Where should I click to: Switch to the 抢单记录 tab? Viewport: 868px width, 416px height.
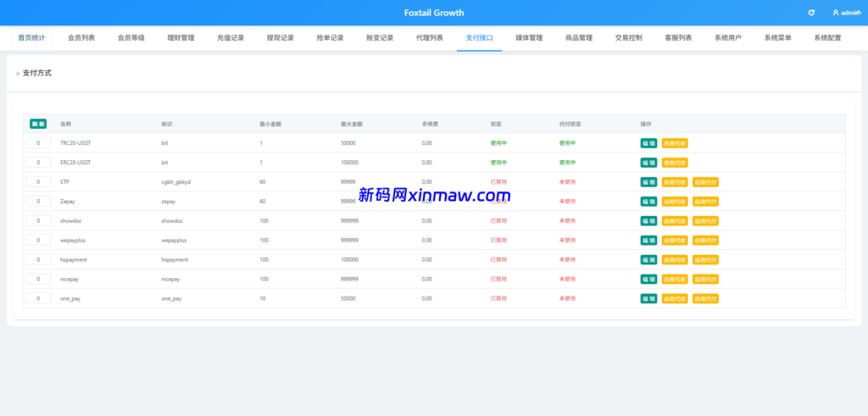pyautogui.click(x=330, y=38)
